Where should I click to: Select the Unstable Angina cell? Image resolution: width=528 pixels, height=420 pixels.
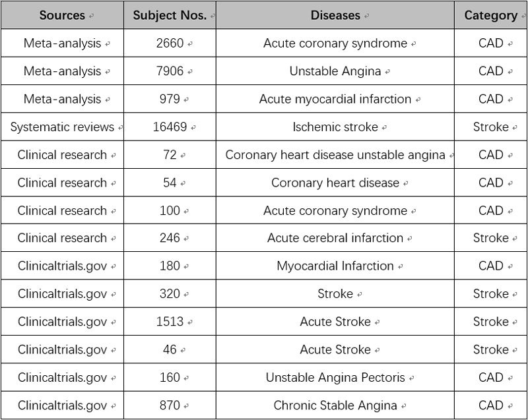click(335, 71)
